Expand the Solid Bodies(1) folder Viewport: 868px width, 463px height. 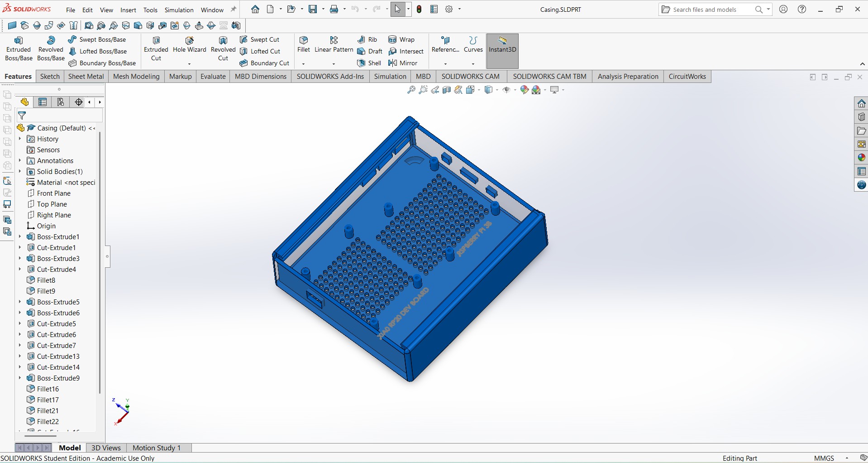click(x=20, y=171)
